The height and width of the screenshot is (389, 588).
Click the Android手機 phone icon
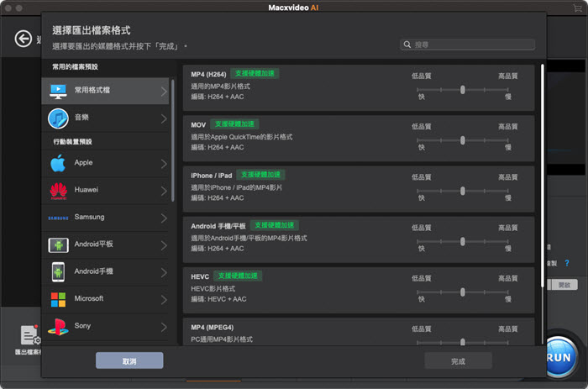click(58, 272)
